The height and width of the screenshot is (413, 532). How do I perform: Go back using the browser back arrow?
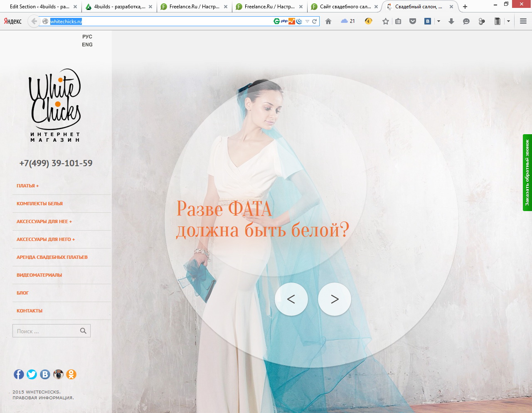click(34, 21)
